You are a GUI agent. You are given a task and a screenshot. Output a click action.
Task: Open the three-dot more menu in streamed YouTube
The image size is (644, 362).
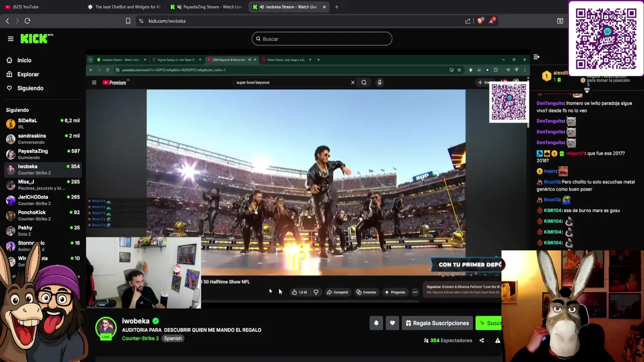click(x=415, y=292)
